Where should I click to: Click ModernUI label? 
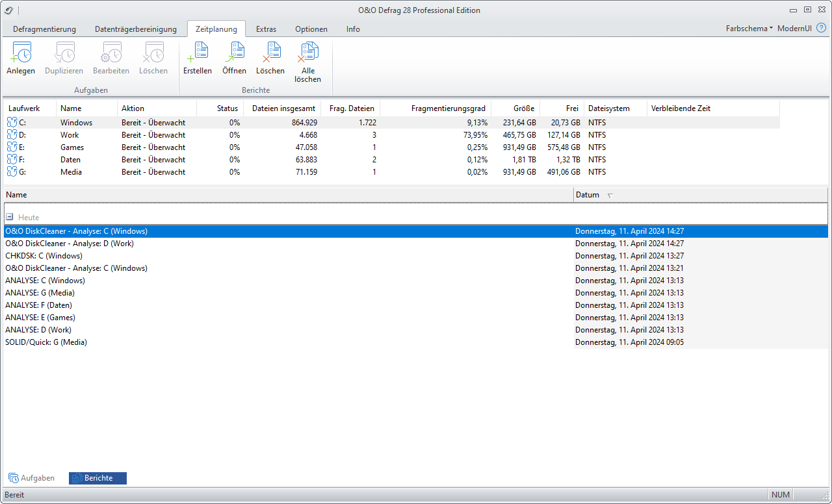coord(795,29)
